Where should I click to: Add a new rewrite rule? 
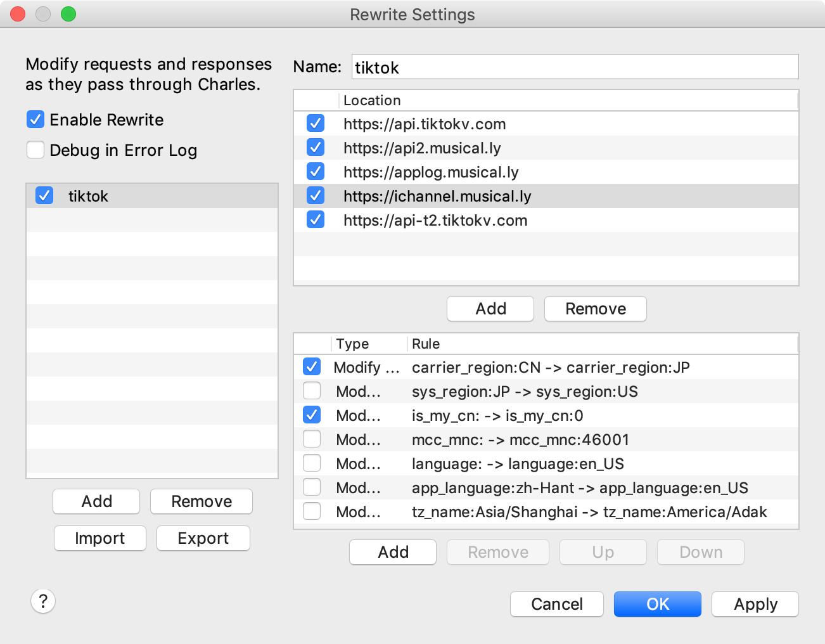(393, 552)
